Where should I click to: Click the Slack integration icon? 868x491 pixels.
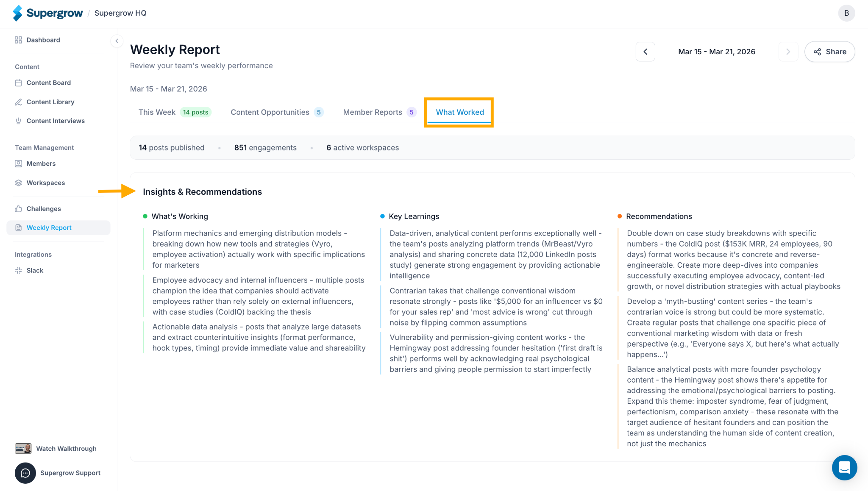point(18,270)
